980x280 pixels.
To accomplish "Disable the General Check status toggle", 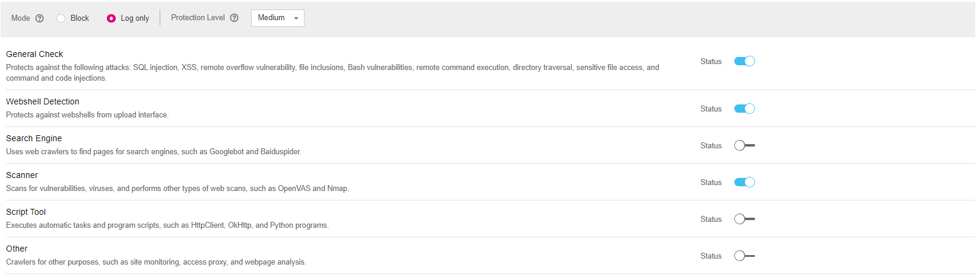I will (744, 61).
